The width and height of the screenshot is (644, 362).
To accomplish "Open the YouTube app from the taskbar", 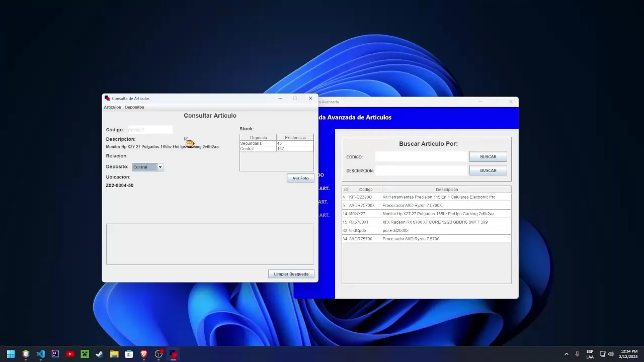I will pos(70,354).
